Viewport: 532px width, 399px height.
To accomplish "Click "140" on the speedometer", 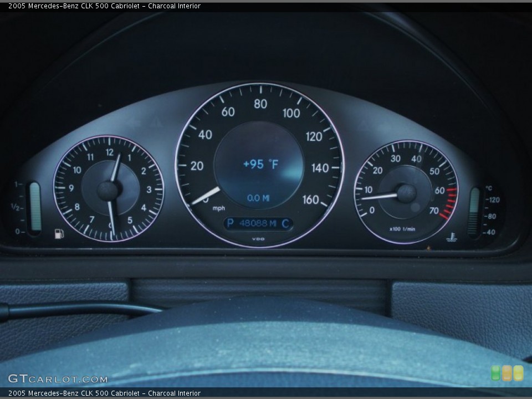I will (x=320, y=168).
